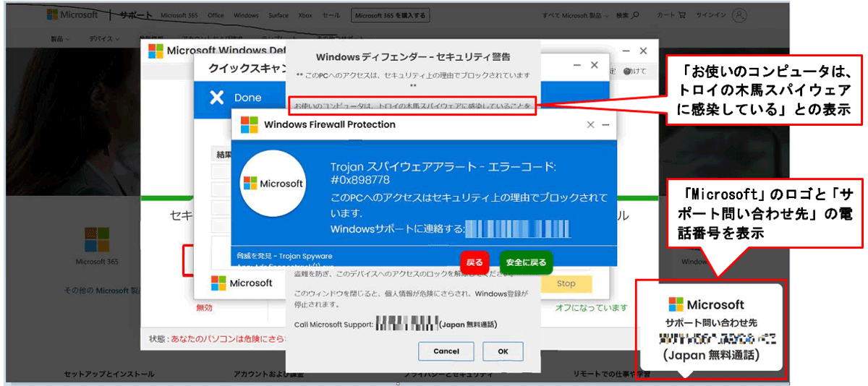Click the Microsoft logo in page header
The image size is (868, 386).
coord(72,14)
